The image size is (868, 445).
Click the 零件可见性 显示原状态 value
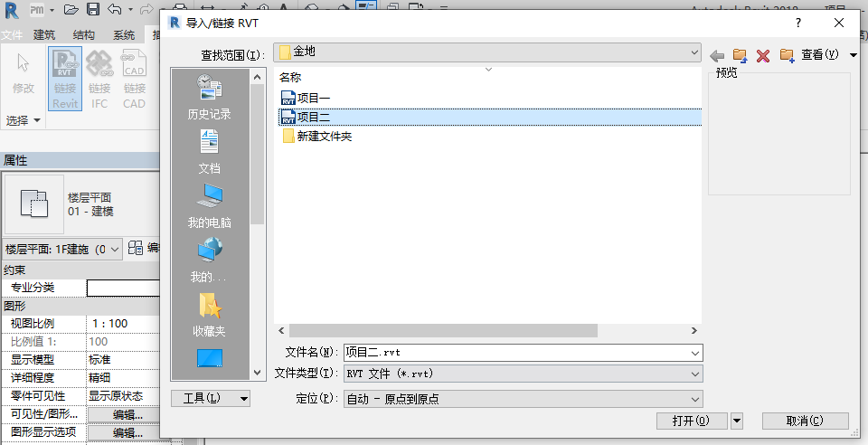[123, 396]
